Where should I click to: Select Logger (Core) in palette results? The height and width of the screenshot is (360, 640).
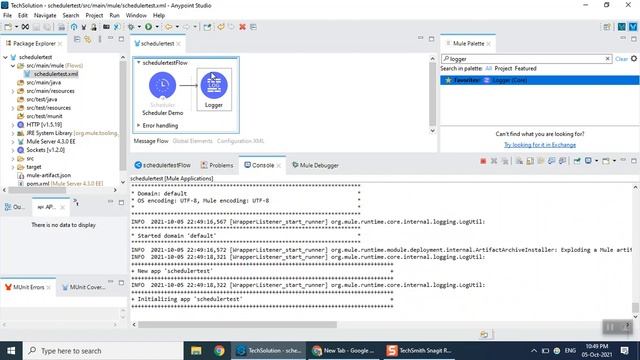point(510,80)
